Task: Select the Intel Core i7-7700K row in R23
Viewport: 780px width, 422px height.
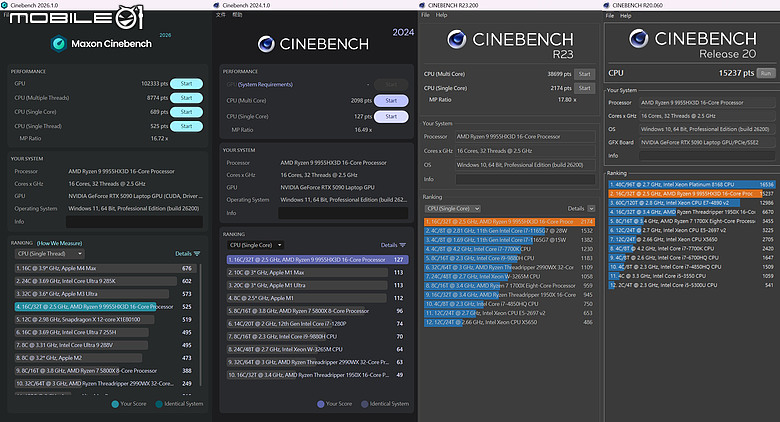Action: (509, 249)
